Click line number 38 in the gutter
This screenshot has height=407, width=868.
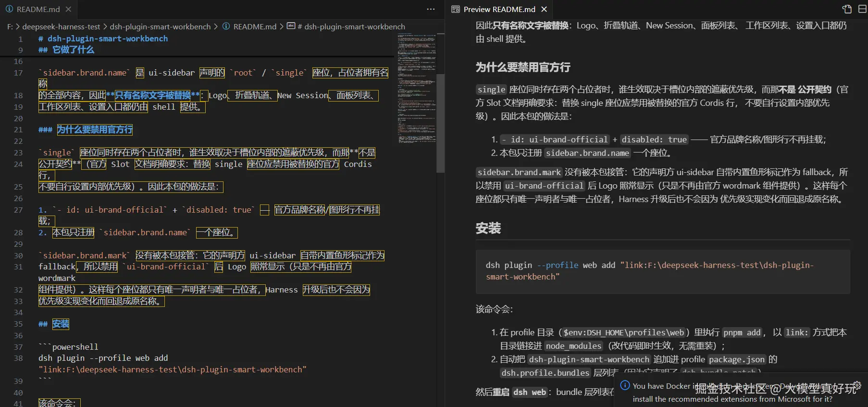pyautogui.click(x=18, y=358)
